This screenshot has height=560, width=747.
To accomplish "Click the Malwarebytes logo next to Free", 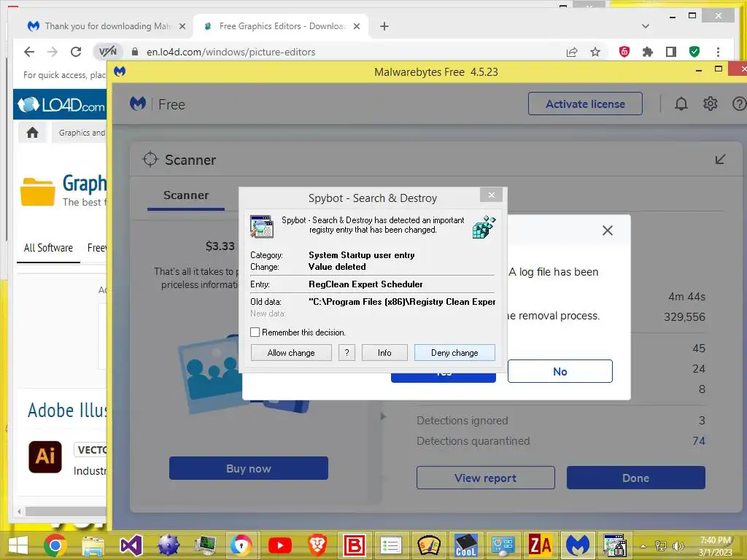I will pos(138,104).
